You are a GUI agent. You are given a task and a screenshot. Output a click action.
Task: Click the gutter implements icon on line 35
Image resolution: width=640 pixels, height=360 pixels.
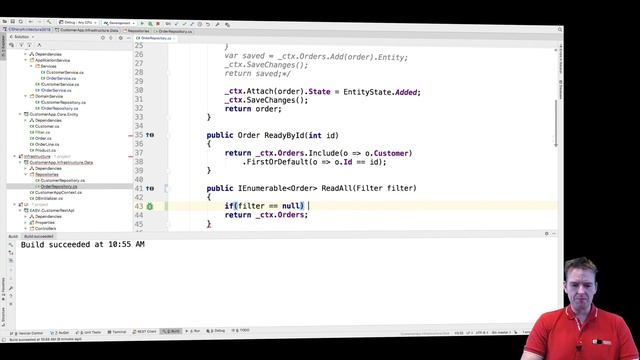pyautogui.click(x=150, y=135)
